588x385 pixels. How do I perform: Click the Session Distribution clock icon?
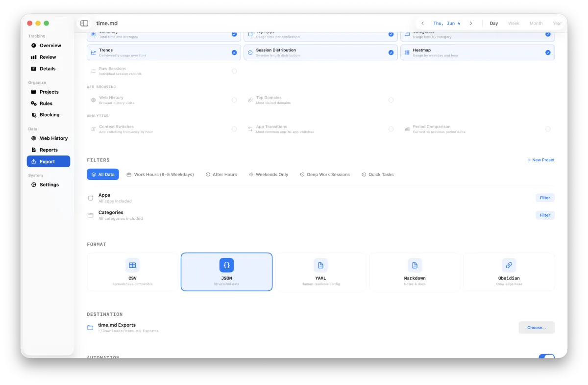click(x=250, y=52)
